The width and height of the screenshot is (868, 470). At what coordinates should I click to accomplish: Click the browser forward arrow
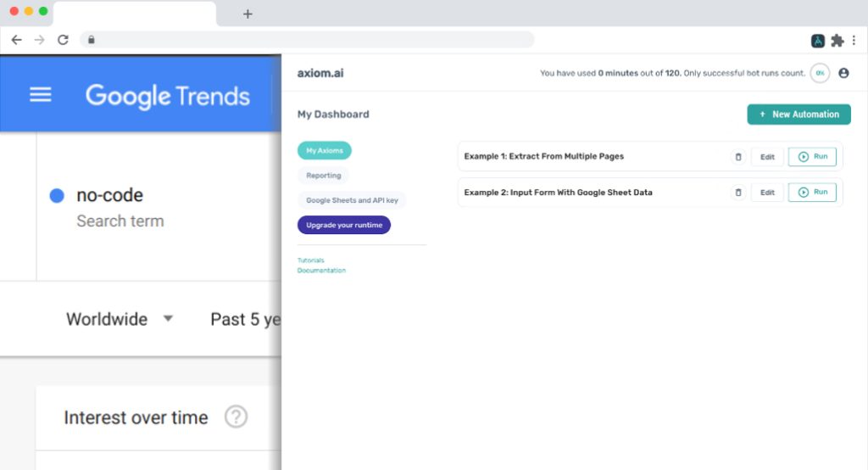point(39,40)
